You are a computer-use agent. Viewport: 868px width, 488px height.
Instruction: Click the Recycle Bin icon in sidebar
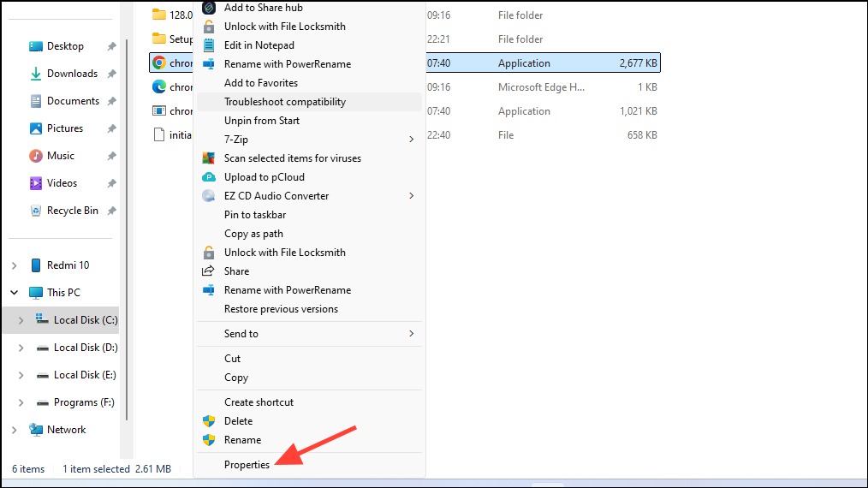(35, 211)
